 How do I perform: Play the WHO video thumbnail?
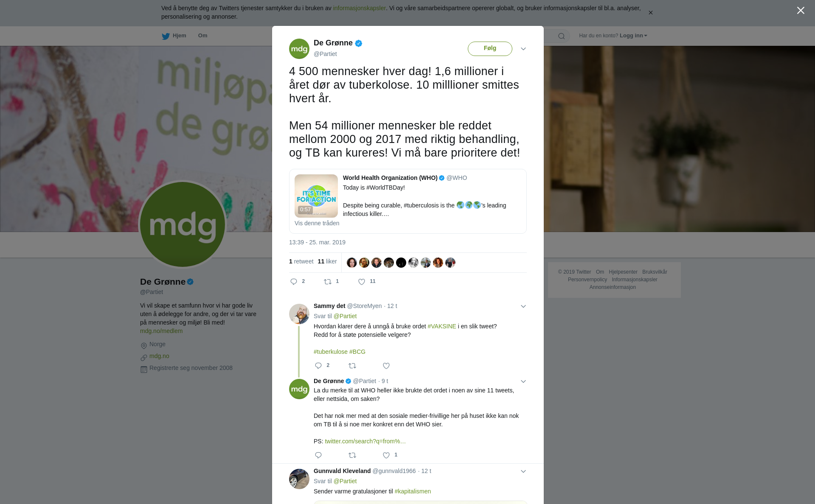(316, 196)
